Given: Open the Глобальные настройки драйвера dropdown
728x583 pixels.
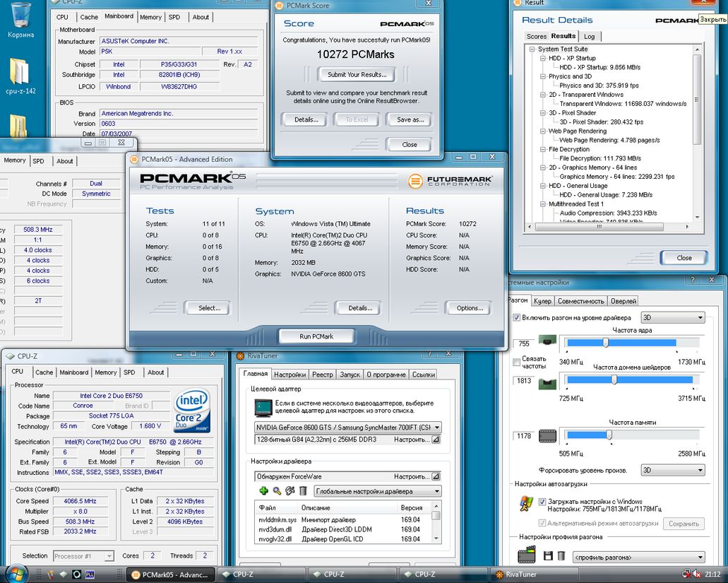Looking at the screenshot, I should [x=378, y=491].
